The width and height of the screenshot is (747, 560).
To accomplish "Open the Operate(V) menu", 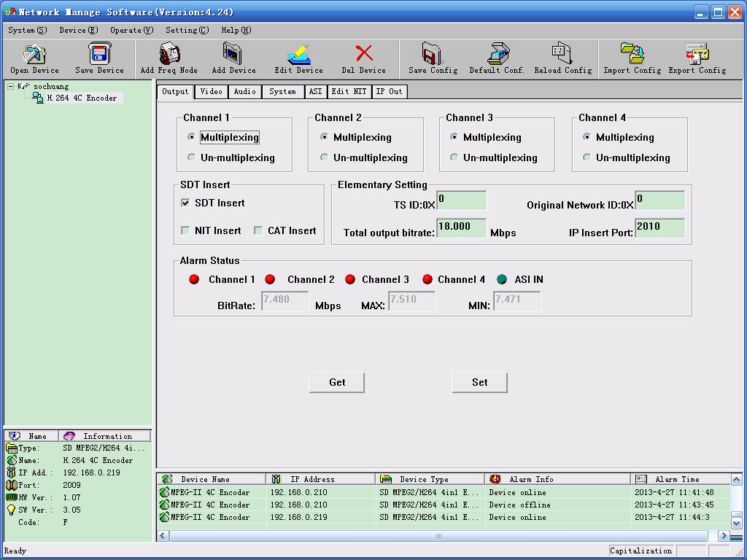I will [x=132, y=30].
